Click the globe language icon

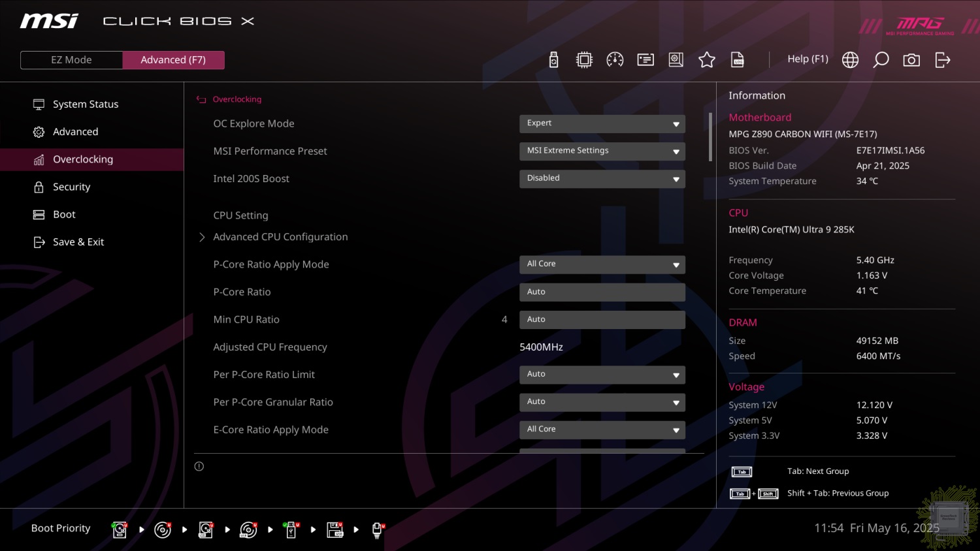point(850,60)
